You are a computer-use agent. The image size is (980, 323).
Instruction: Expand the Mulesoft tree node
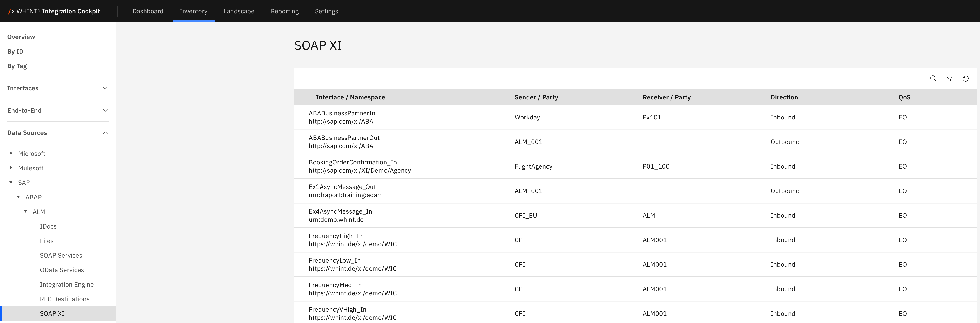(x=11, y=168)
